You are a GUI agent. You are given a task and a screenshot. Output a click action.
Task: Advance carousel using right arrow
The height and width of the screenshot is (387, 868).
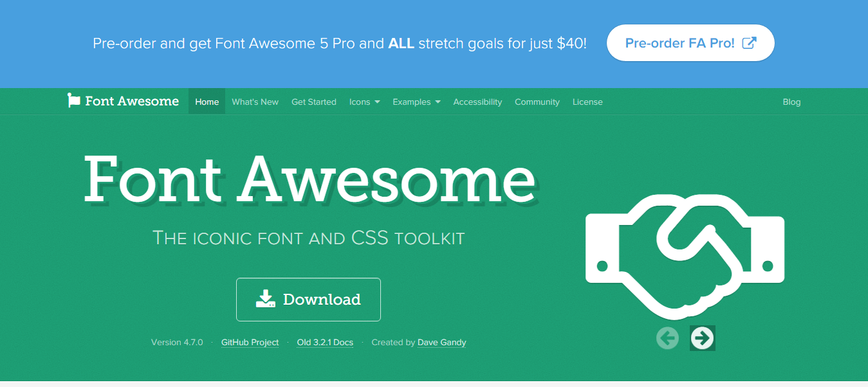[702, 337]
